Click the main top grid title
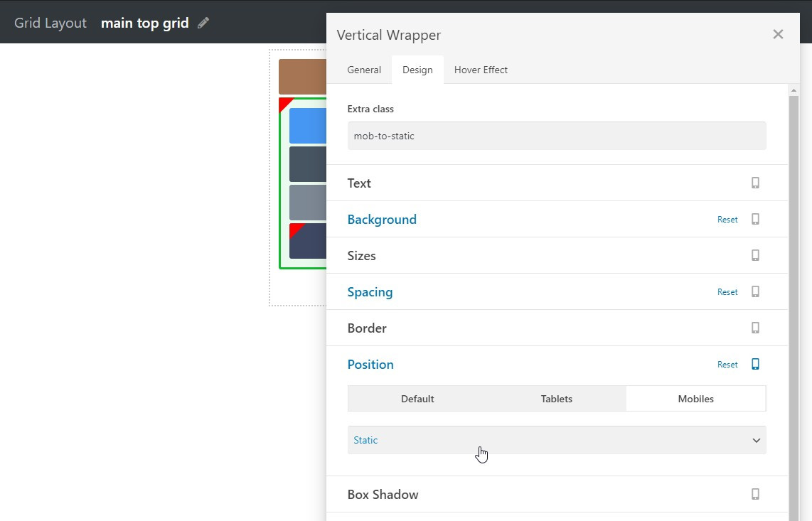 pyautogui.click(x=144, y=23)
